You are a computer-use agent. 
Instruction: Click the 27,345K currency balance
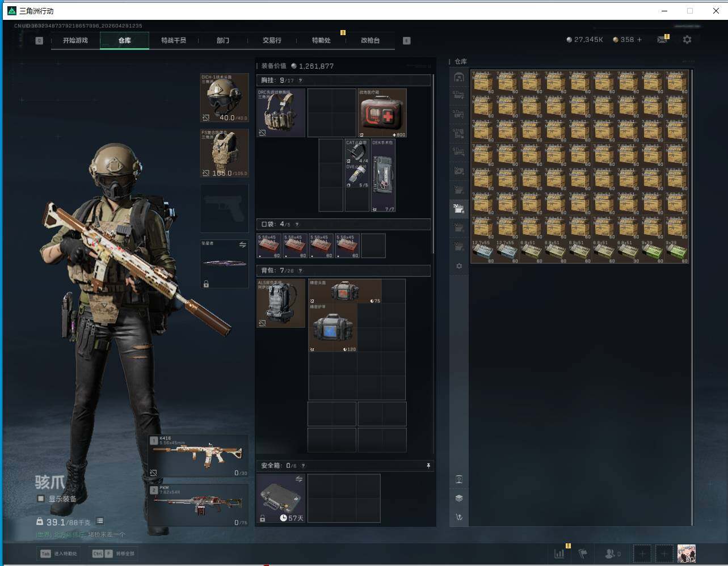click(x=585, y=40)
